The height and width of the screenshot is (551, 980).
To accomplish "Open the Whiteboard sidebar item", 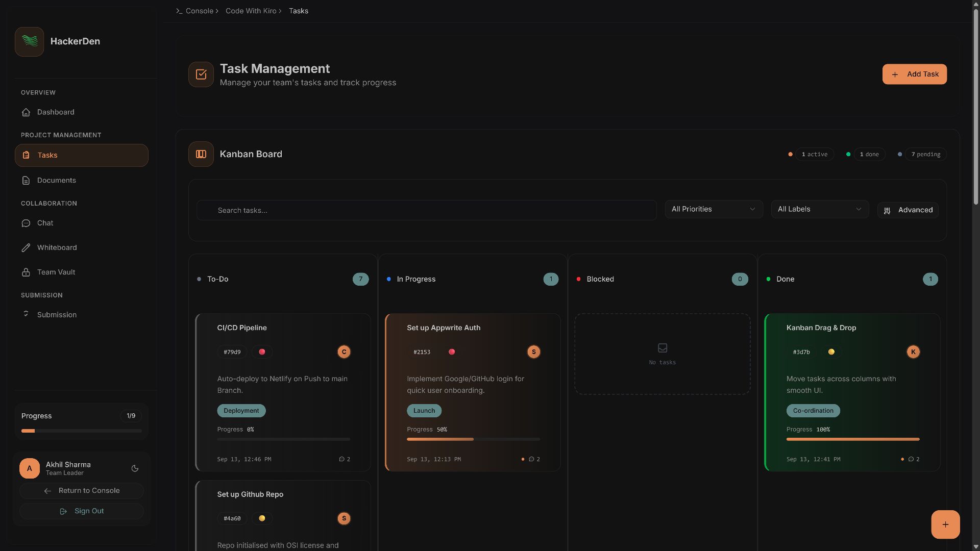I will point(57,247).
